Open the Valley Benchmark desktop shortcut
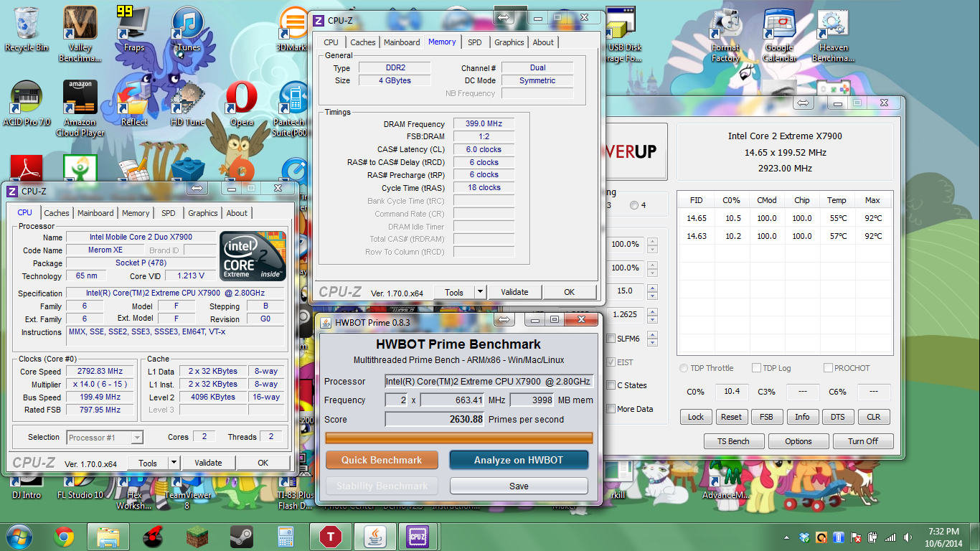The image size is (980, 551). pyautogui.click(x=80, y=33)
